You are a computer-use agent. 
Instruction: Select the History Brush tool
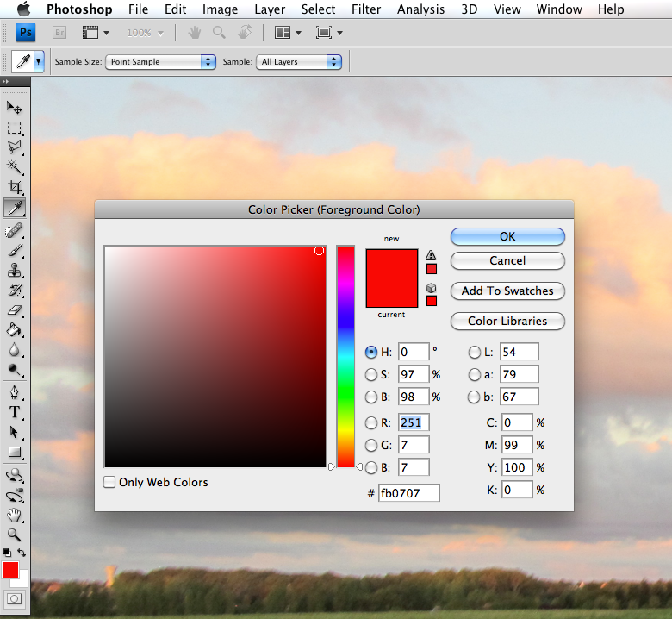[x=14, y=291]
